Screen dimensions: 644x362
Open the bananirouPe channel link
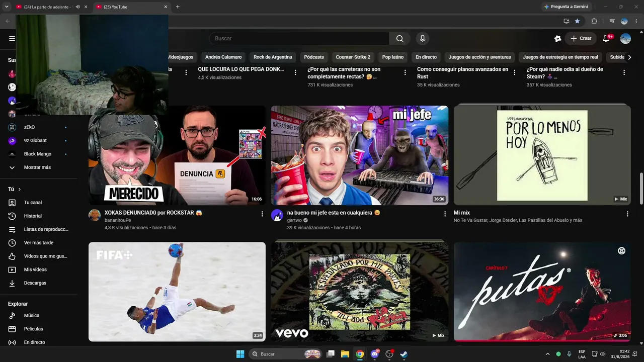[x=118, y=220]
